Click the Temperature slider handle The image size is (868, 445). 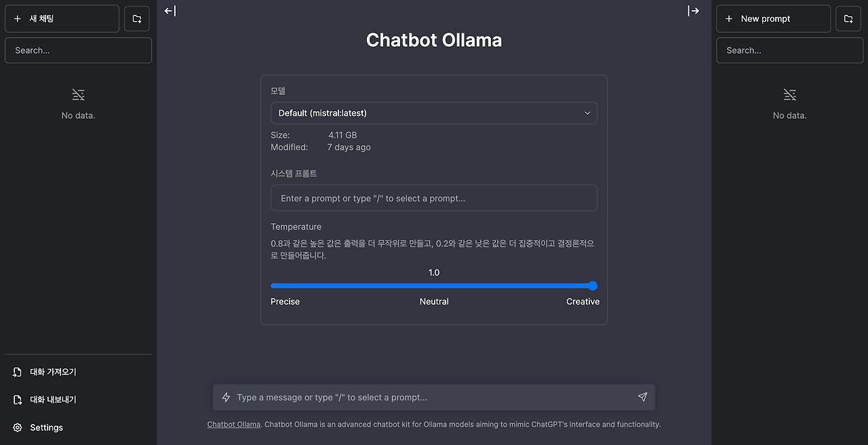pos(593,286)
